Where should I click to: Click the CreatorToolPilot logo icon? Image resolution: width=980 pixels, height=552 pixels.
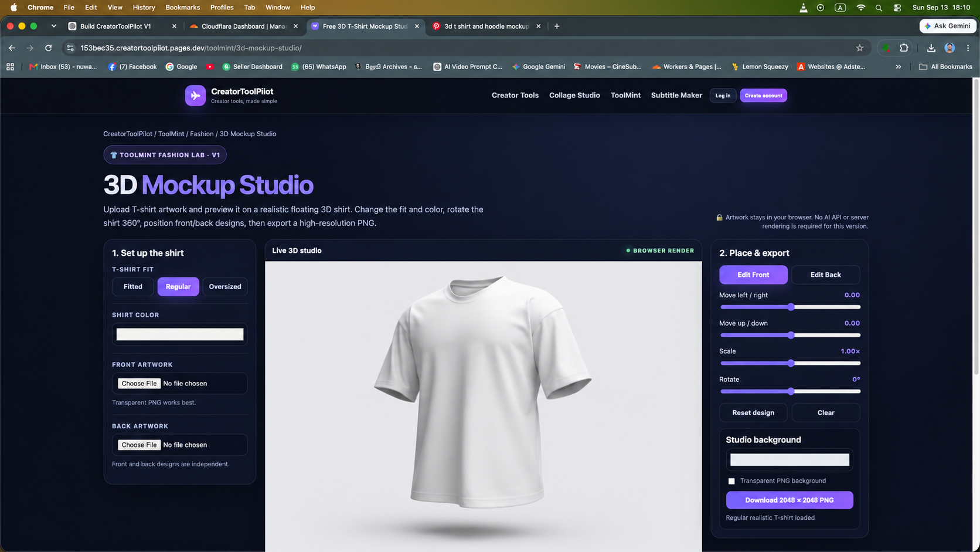195,96
